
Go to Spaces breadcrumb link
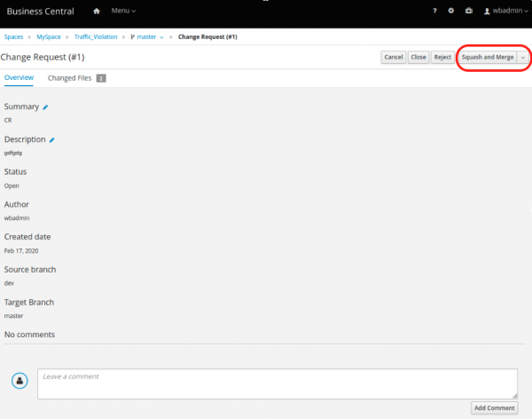tap(13, 38)
